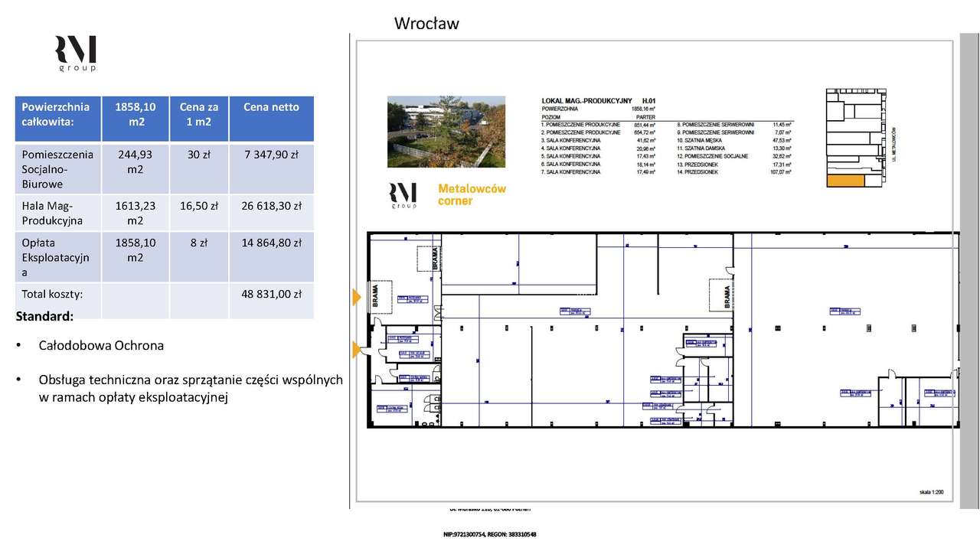Click the "NIP:9721300754, REGON: 383310548" footer line
The image size is (980, 551).
(490, 533)
